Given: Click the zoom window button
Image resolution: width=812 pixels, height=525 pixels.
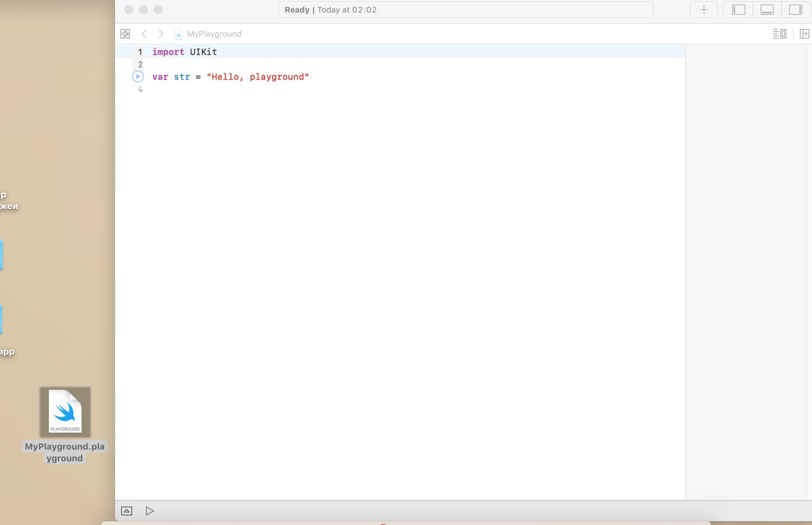Looking at the screenshot, I should (158, 10).
